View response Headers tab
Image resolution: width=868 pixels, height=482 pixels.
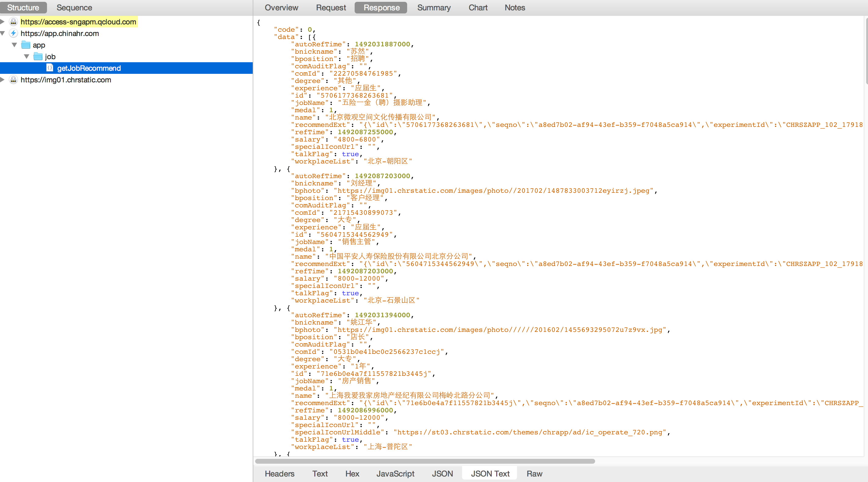click(279, 473)
